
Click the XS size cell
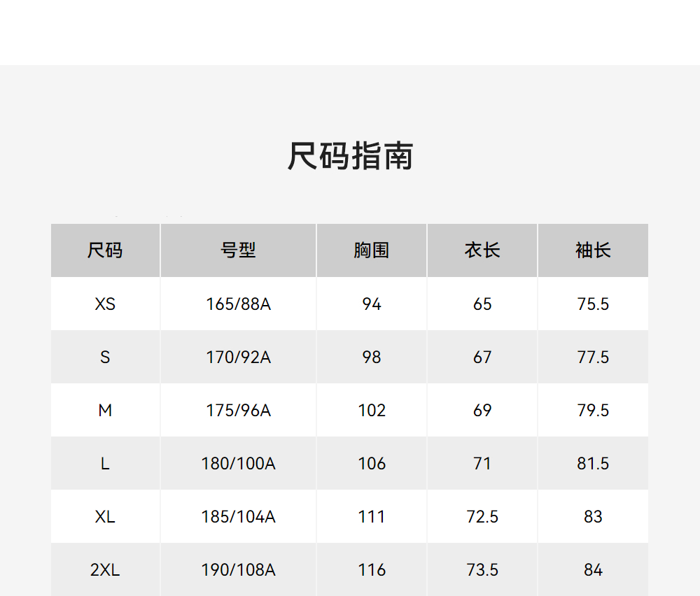point(106,304)
